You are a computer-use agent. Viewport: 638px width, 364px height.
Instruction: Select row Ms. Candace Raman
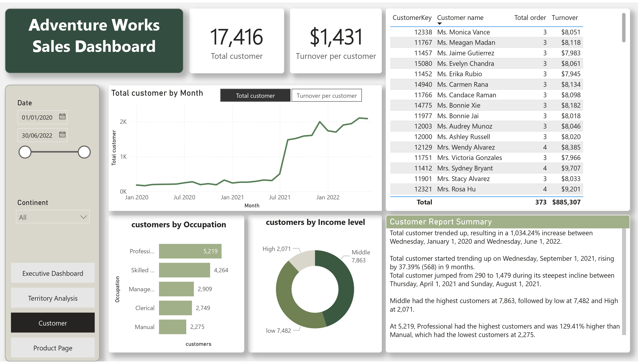pos(486,95)
